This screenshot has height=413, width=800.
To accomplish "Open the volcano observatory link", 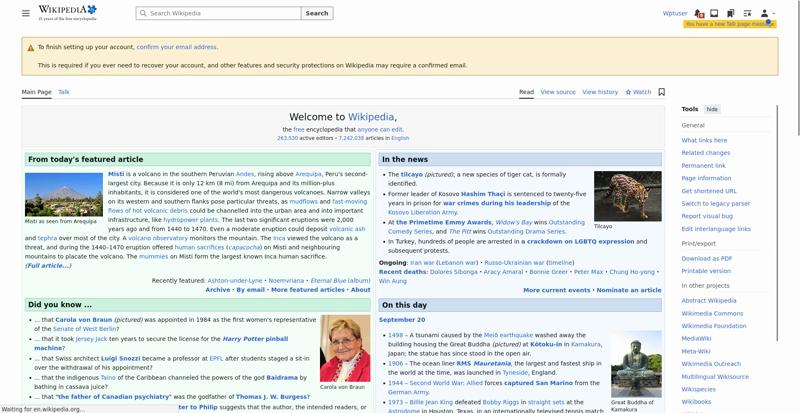I will tap(158, 238).
